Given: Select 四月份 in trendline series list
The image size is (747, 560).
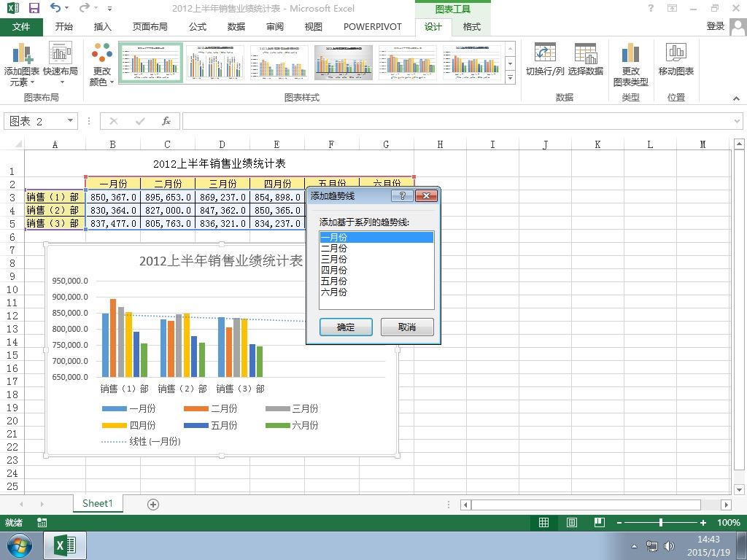Looking at the screenshot, I should (x=376, y=270).
